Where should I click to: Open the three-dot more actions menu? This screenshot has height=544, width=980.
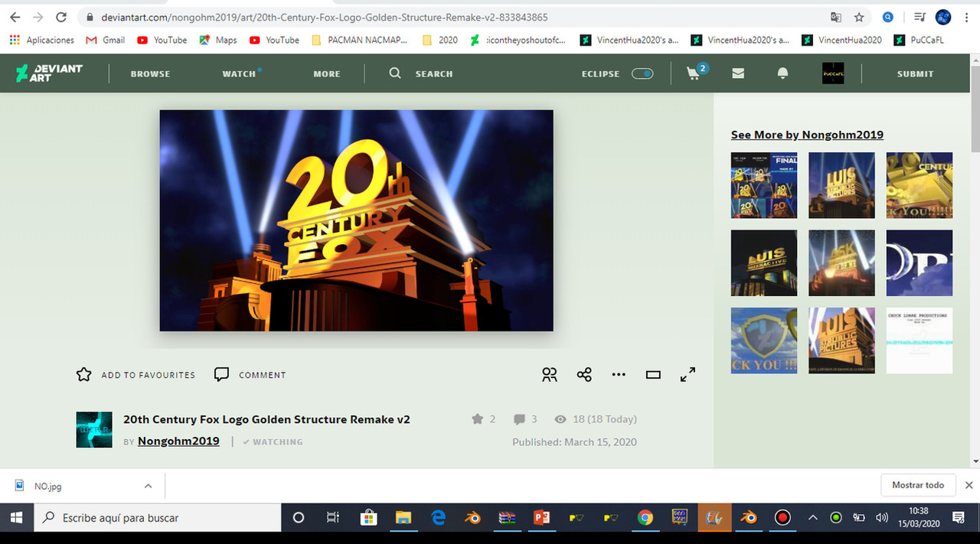(x=619, y=374)
